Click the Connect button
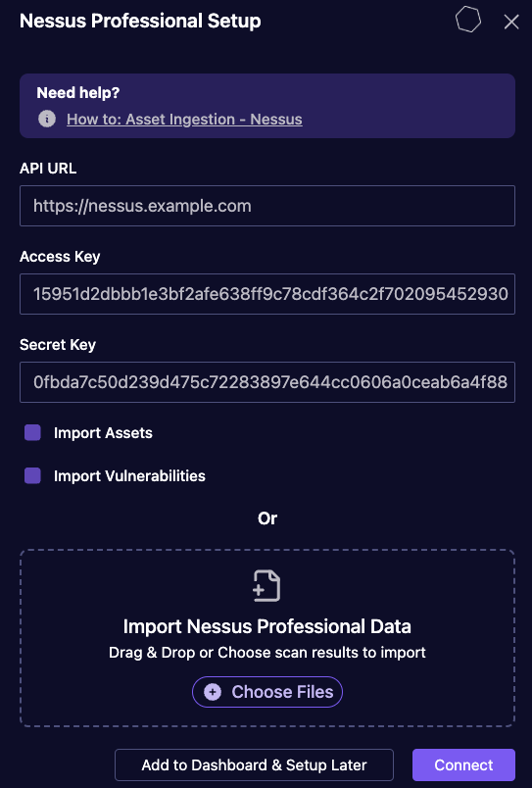The width and height of the screenshot is (532, 788). [463, 764]
